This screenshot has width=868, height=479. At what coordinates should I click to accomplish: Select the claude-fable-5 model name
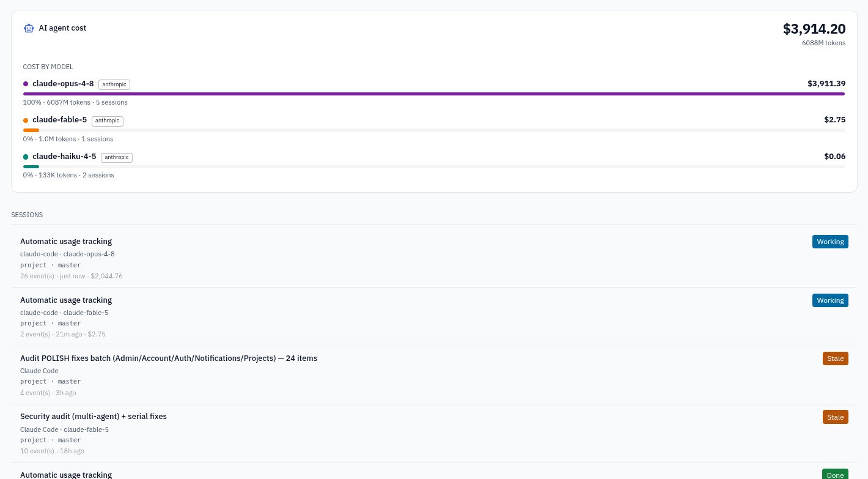pos(59,120)
